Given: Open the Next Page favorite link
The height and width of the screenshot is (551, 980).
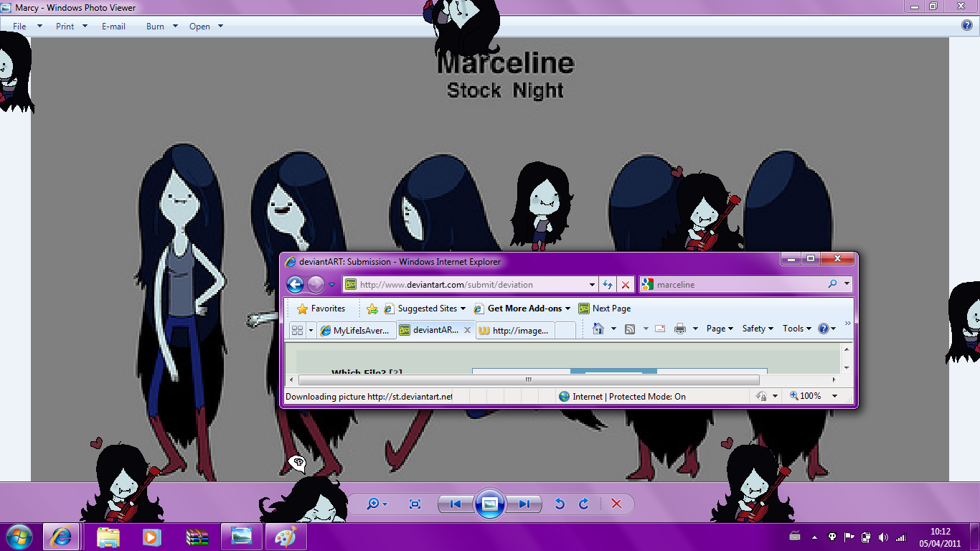Looking at the screenshot, I should coord(604,309).
